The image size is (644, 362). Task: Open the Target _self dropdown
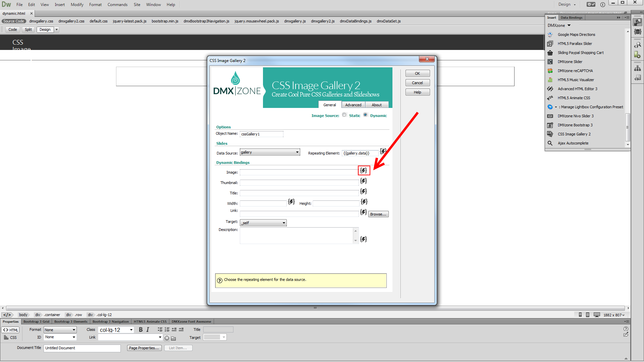(263, 223)
